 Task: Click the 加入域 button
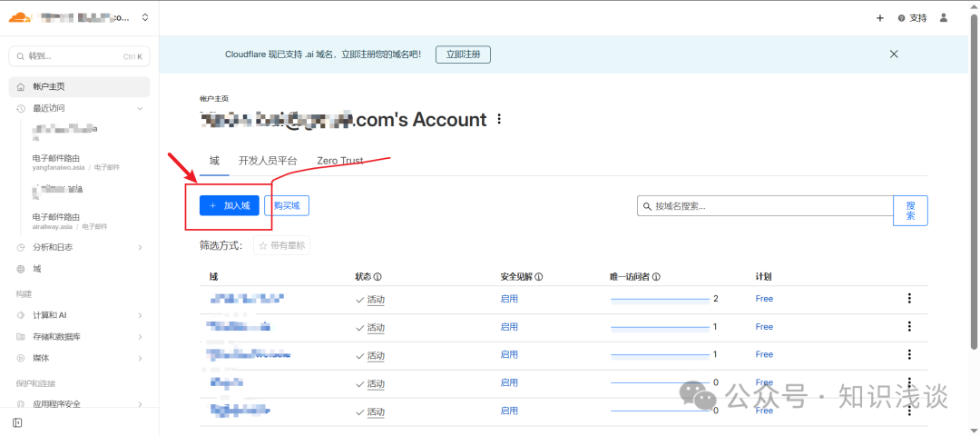(x=230, y=206)
